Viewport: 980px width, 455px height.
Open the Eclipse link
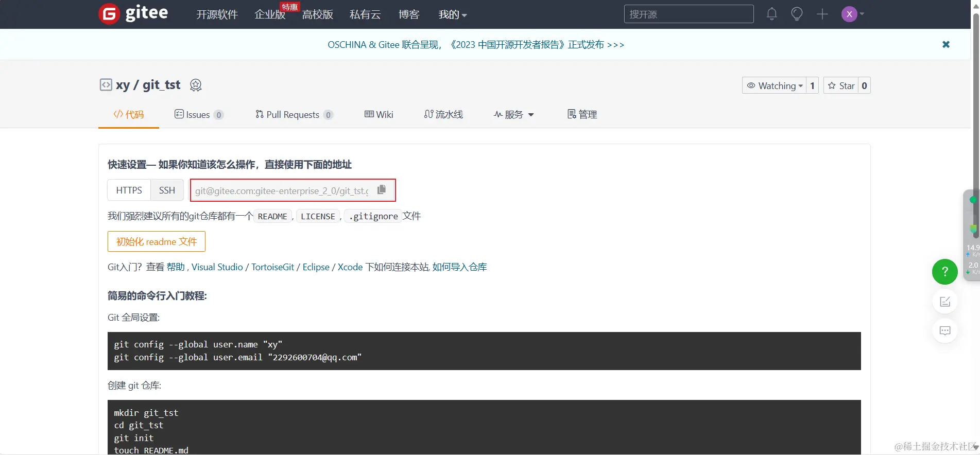pos(316,267)
